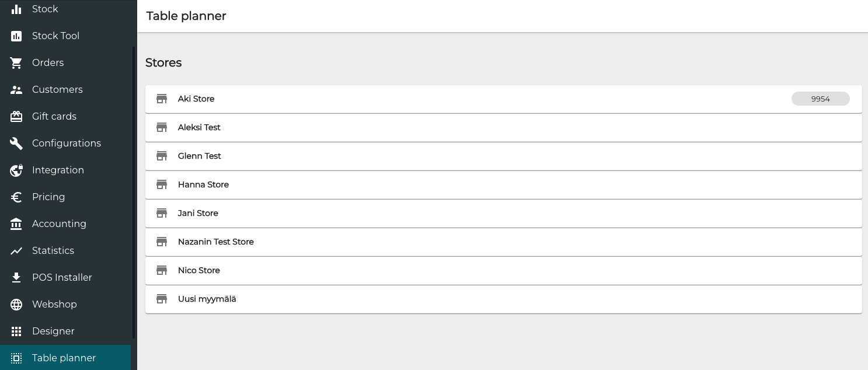This screenshot has height=370, width=868.
Task: Open the Customers menu item
Action: pos(57,89)
